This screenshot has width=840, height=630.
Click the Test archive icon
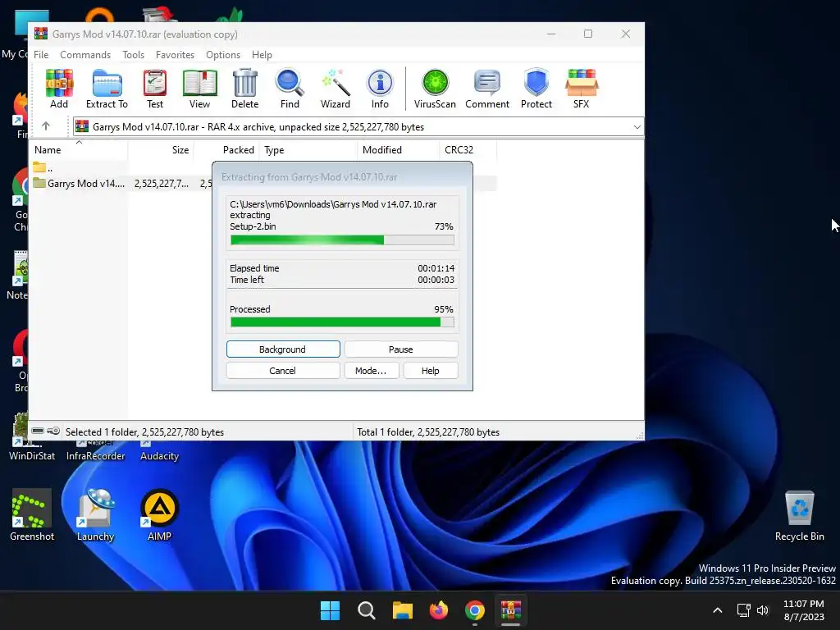(155, 89)
